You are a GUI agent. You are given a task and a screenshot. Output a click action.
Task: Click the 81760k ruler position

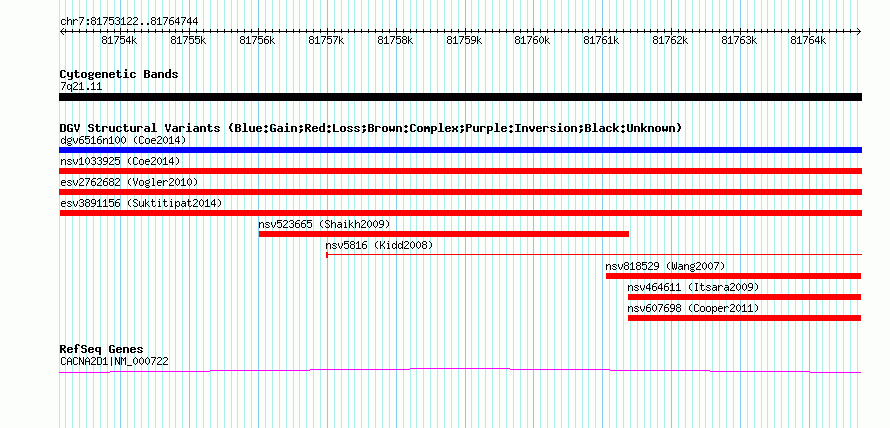[532, 40]
